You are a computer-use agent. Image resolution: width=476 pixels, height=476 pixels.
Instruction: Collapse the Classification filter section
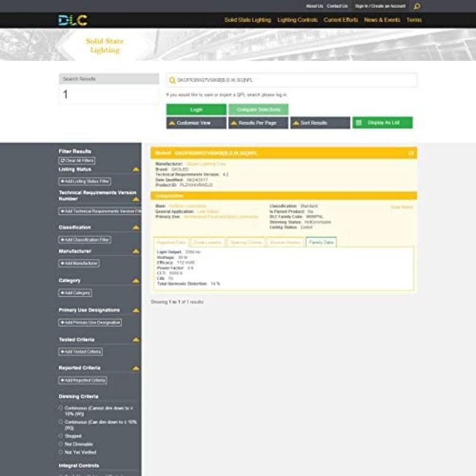[136, 227]
